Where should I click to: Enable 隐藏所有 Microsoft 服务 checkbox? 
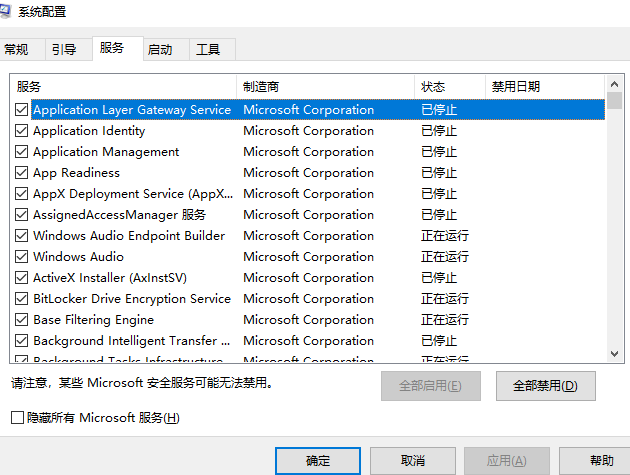tap(17, 417)
